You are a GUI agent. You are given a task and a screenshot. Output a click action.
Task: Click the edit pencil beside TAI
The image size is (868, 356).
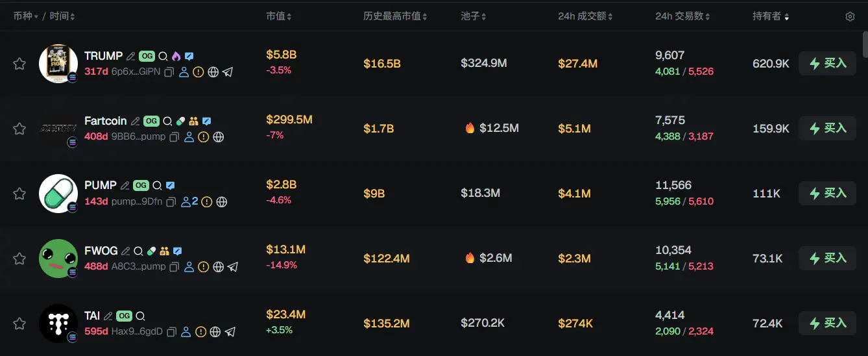[108, 316]
